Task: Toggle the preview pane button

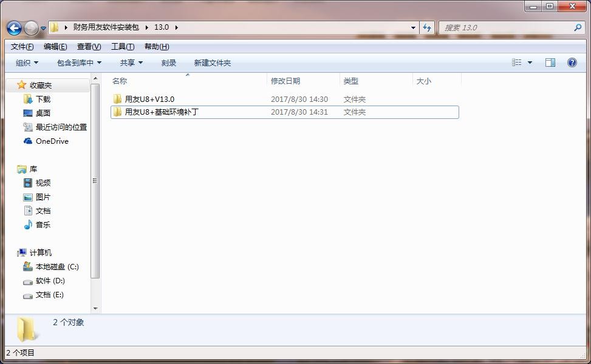Action: point(550,62)
